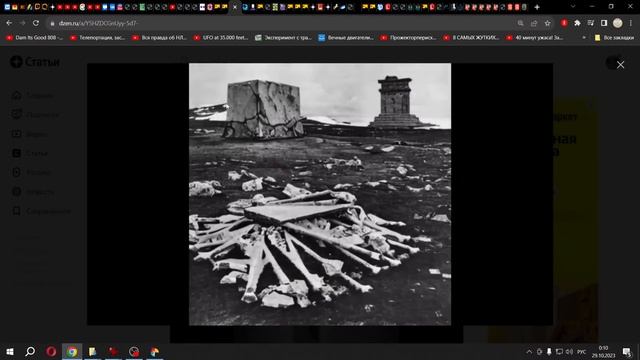Switch the РУС input language
Image resolution: width=640 pixels, height=360 pixels.
(582, 351)
